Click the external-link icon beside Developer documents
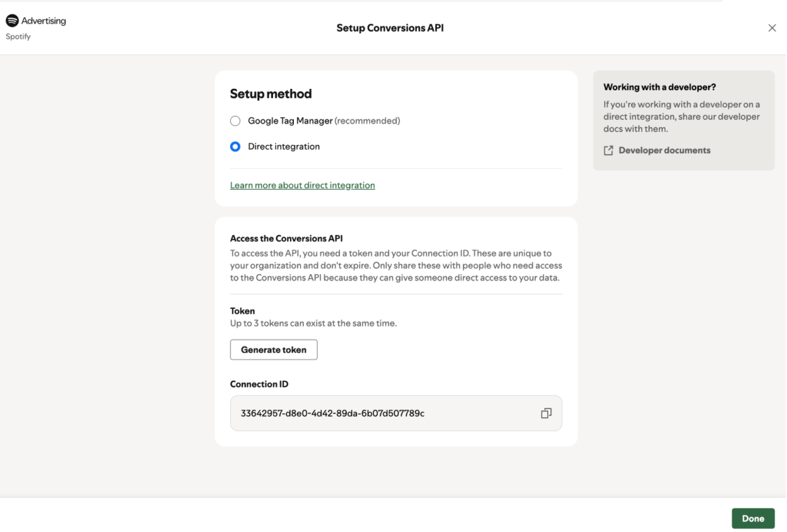The image size is (787, 532). coord(609,151)
